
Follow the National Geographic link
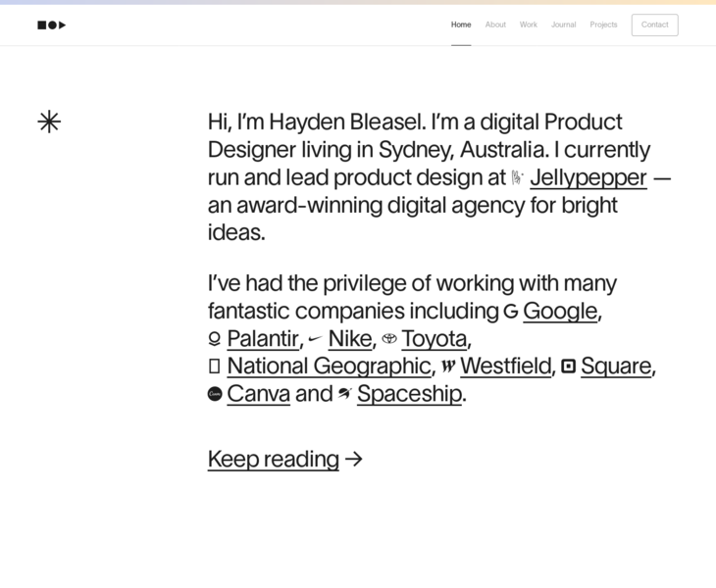(x=329, y=367)
